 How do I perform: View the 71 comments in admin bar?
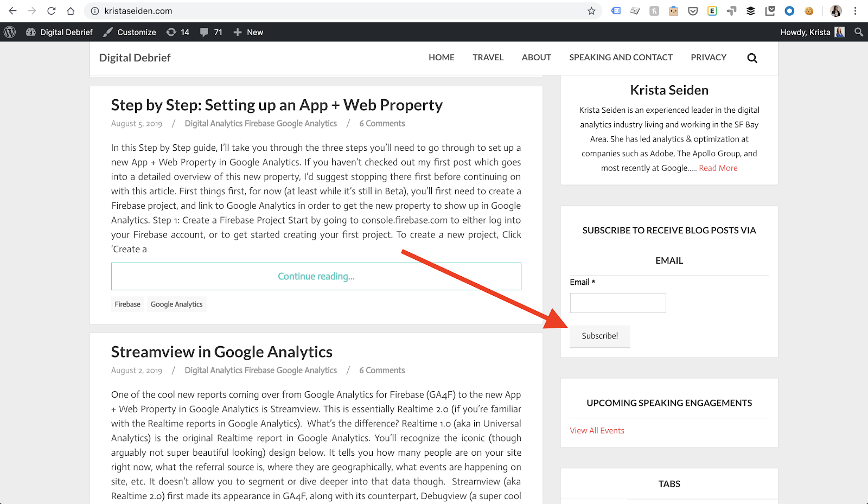[x=211, y=32]
